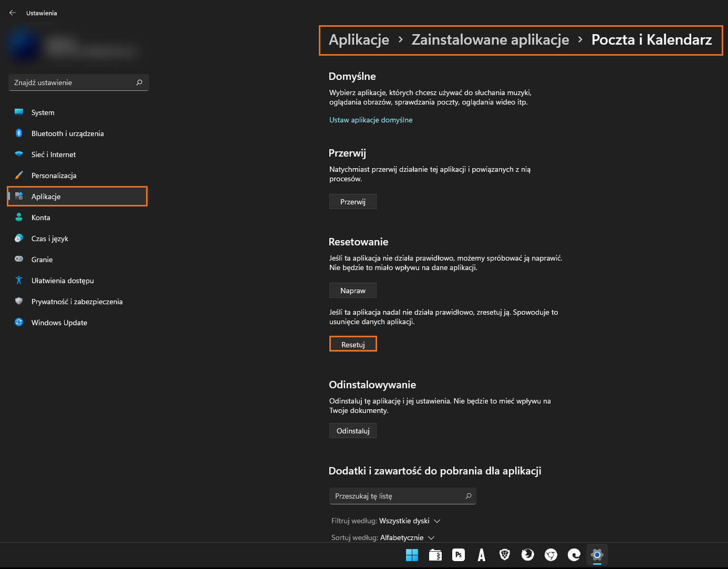Focus the Znajdź ustawienie search field
This screenshot has width=728, height=569.
(x=79, y=82)
